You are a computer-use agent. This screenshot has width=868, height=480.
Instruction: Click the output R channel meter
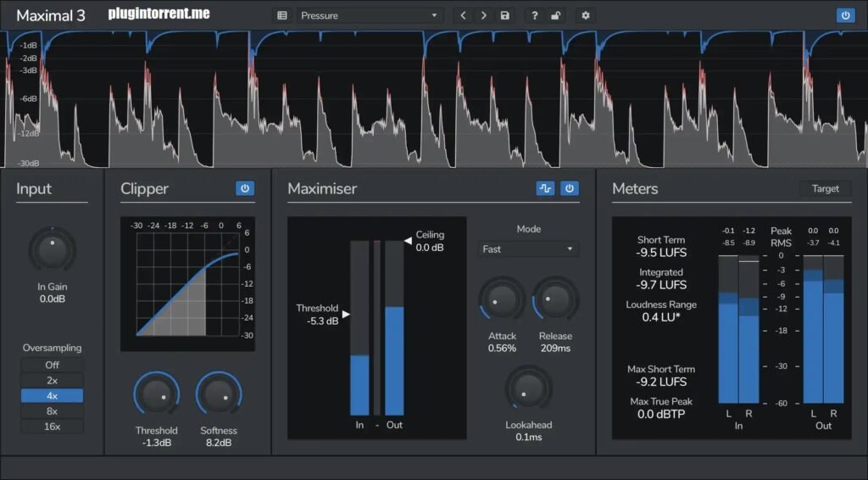point(834,329)
